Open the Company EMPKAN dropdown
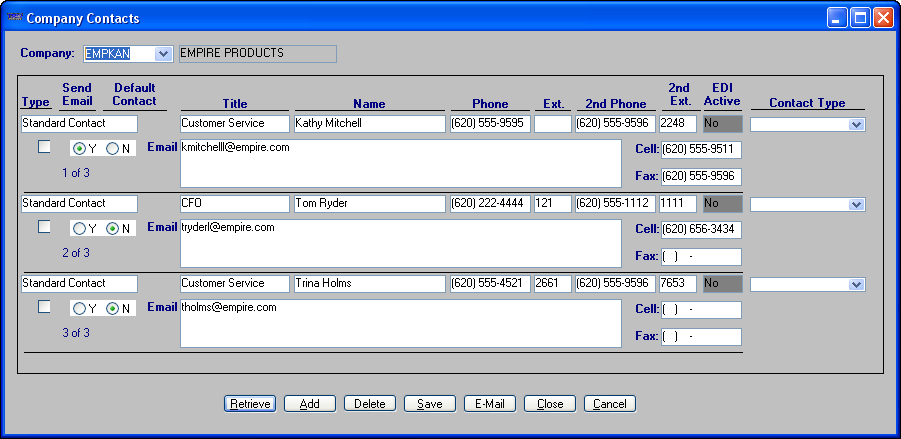The width and height of the screenshot is (901, 439). (x=163, y=54)
